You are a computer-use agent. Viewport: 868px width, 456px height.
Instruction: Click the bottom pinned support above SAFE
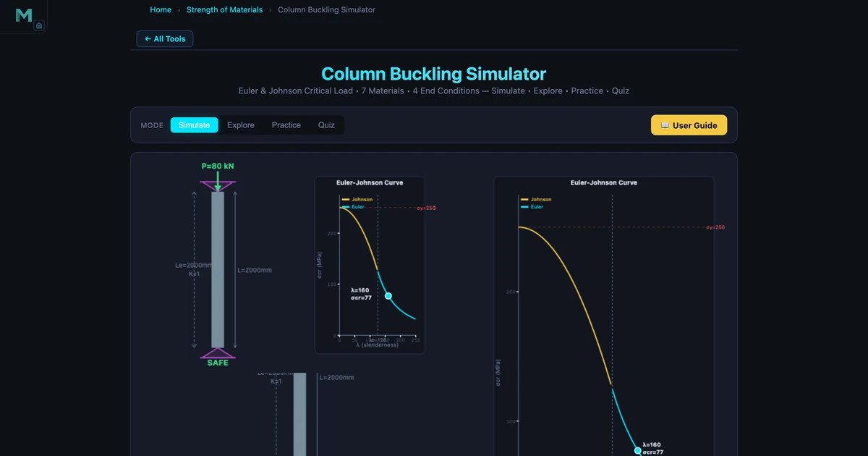218,353
